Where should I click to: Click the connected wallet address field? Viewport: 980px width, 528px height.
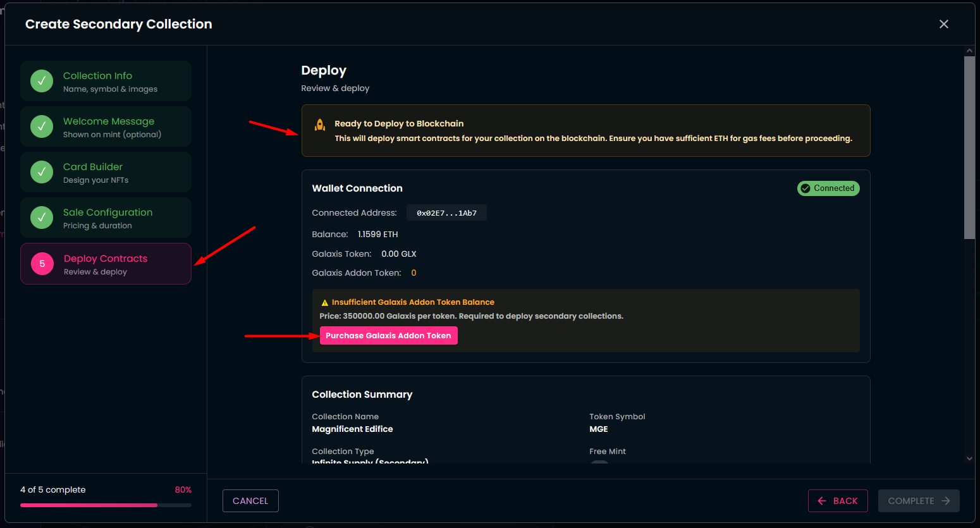pos(446,213)
